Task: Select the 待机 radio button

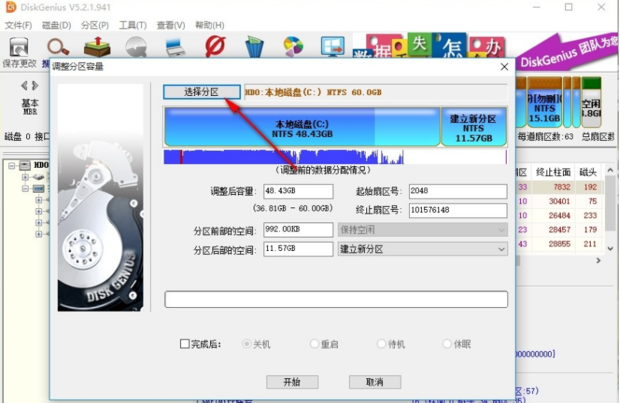Action: pos(381,344)
